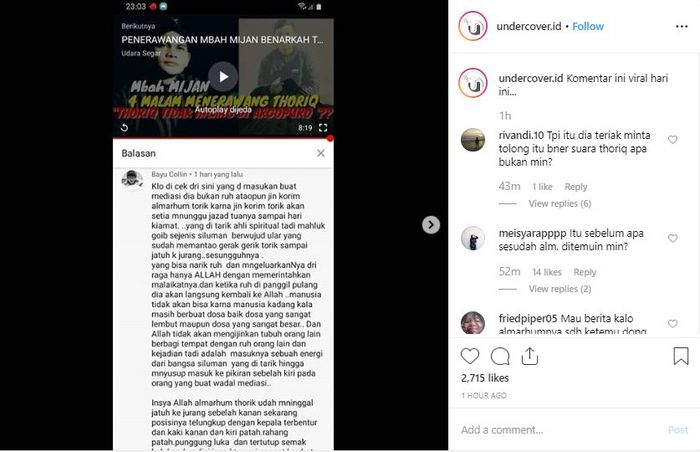Viewport: 700px width, 452px height.
Task: Open the comment bubble icon
Action: (500, 356)
